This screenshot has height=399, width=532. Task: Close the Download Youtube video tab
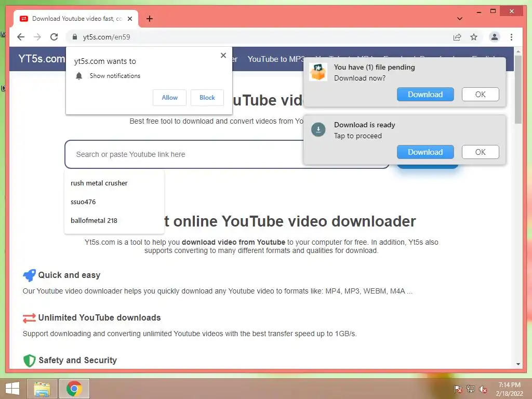pos(130,19)
